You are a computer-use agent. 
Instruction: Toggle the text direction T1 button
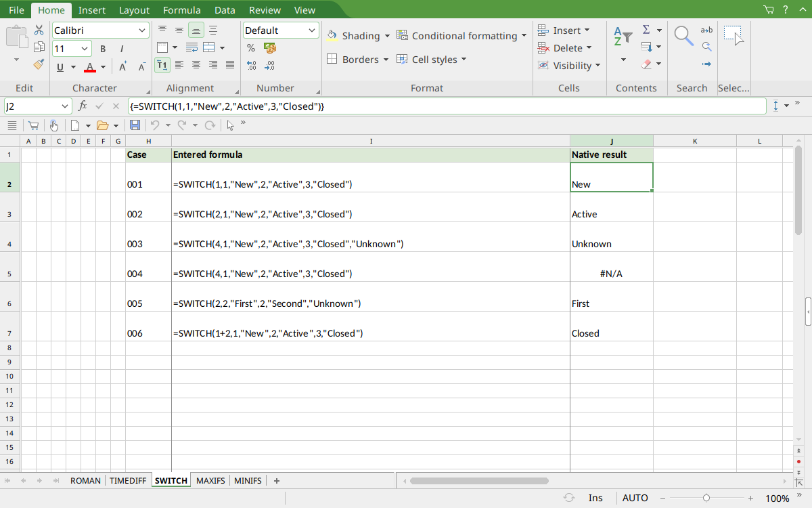[x=162, y=66]
